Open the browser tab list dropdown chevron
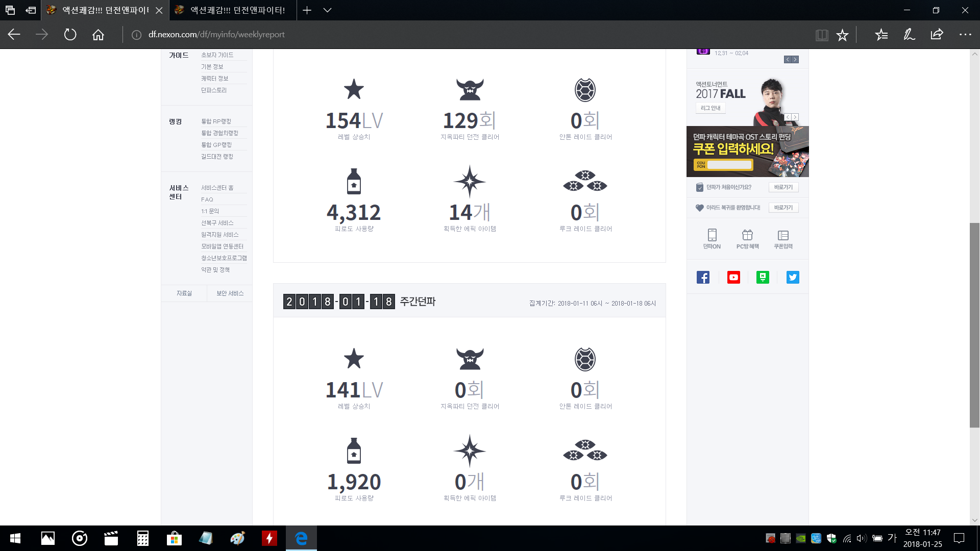Screen dimensions: 980x551 click(x=328, y=10)
